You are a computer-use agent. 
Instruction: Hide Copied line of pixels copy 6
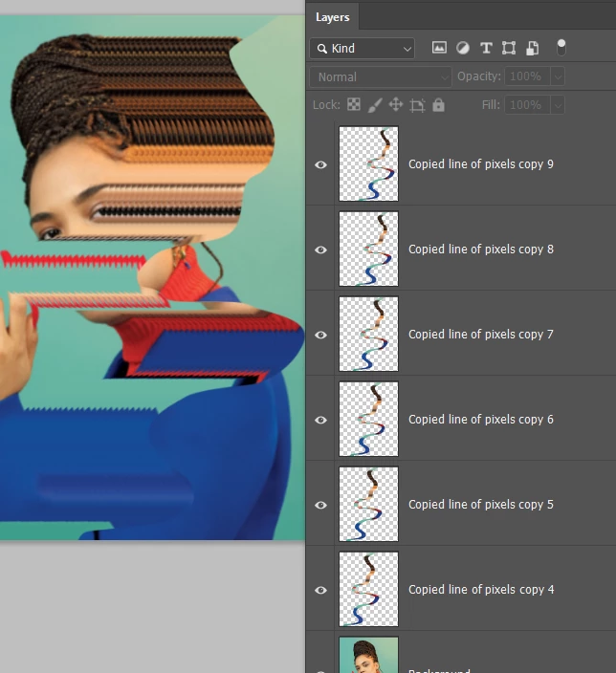point(320,420)
